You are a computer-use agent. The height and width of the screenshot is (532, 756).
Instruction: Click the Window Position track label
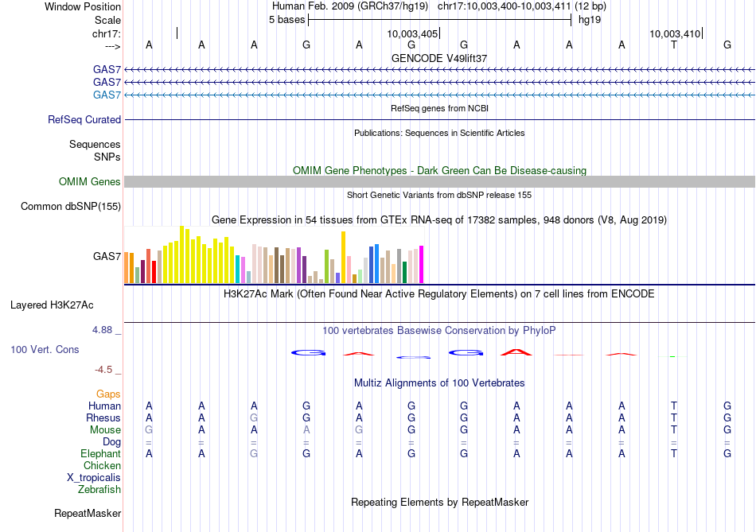pyautogui.click(x=83, y=6)
